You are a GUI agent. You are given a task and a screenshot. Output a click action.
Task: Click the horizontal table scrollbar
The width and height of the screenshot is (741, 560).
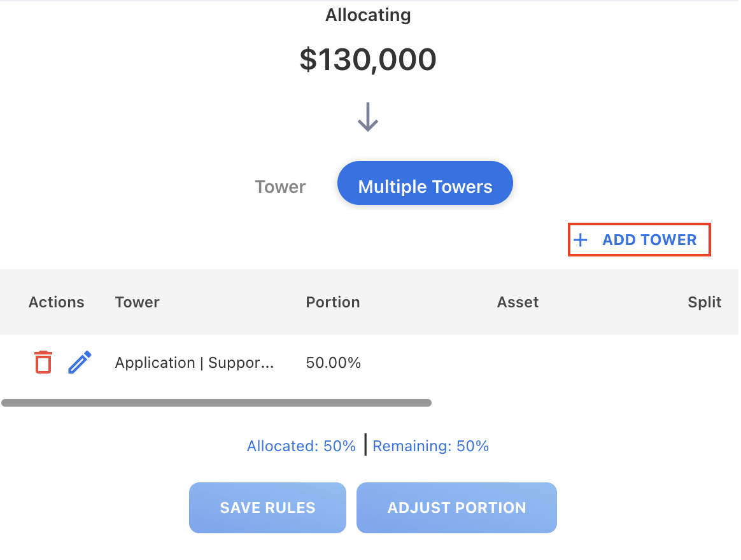click(x=216, y=403)
